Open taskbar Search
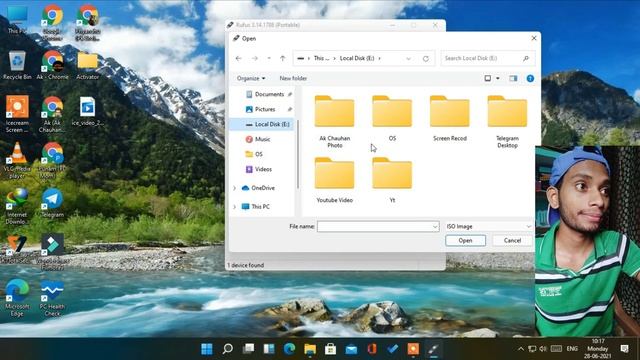Screen dimensions: 640x360 [227, 349]
